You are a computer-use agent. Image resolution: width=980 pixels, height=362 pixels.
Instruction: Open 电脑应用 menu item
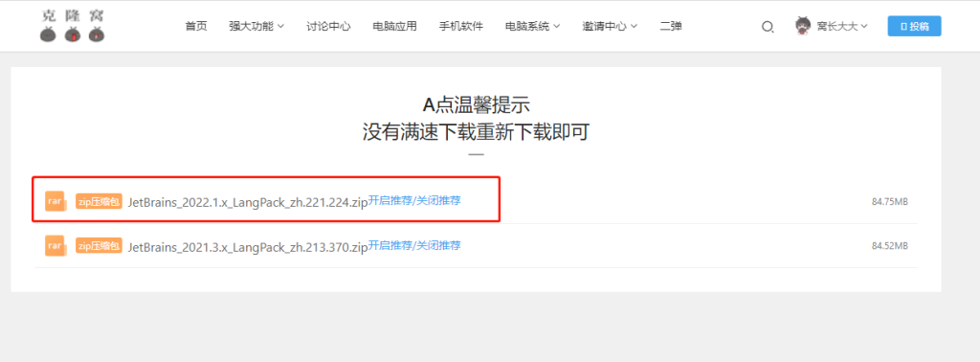click(394, 26)
